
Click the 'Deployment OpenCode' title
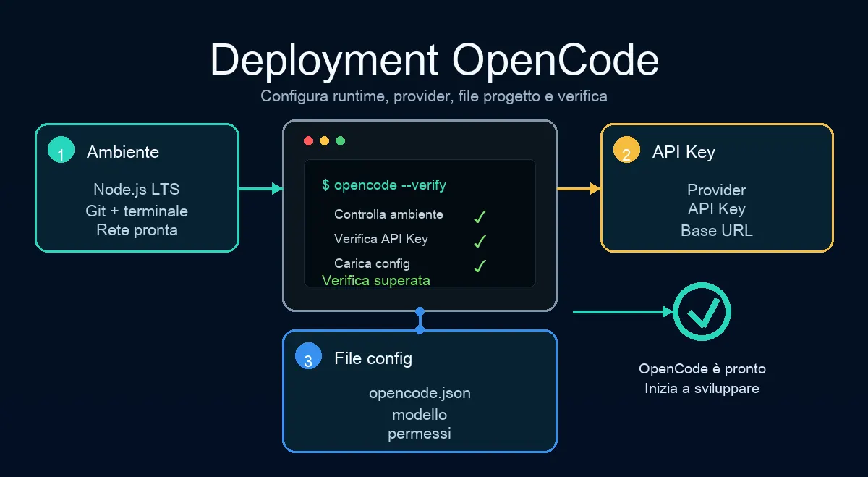click(x=434, y=59)
